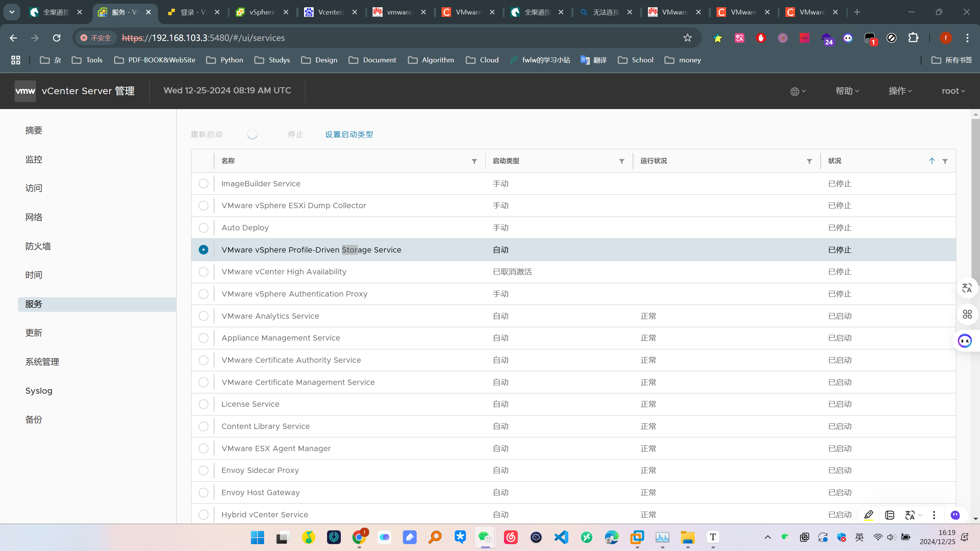
Task: Open the 所有书签 bookmarks folder
Action: point(952,60)
